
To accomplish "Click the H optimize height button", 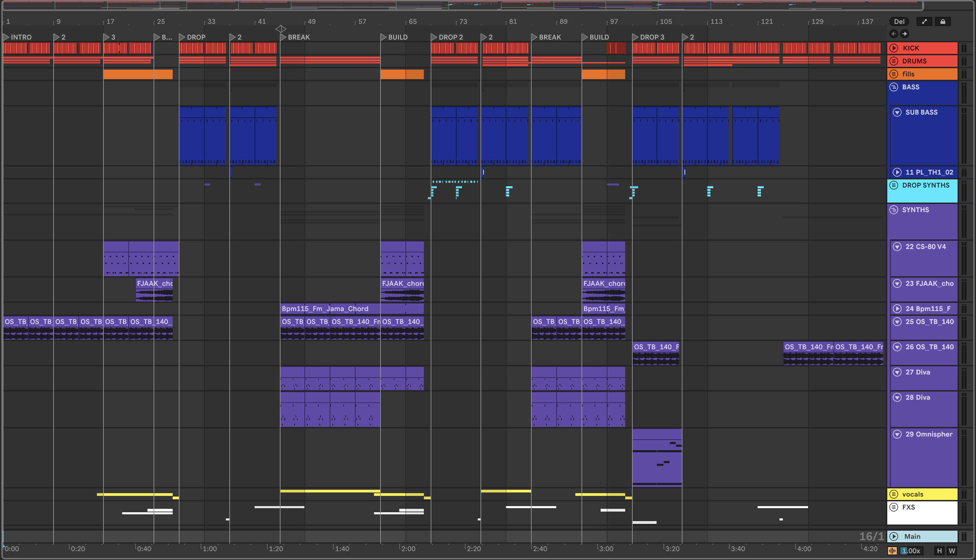I will 939,551.
